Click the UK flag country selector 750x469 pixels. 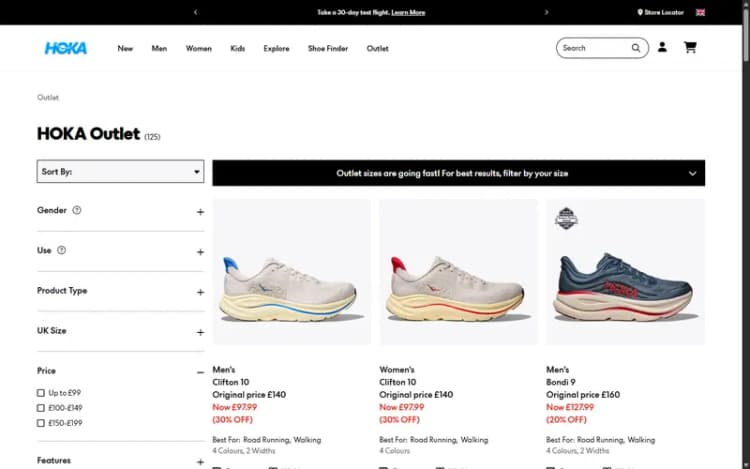point(700,12)
